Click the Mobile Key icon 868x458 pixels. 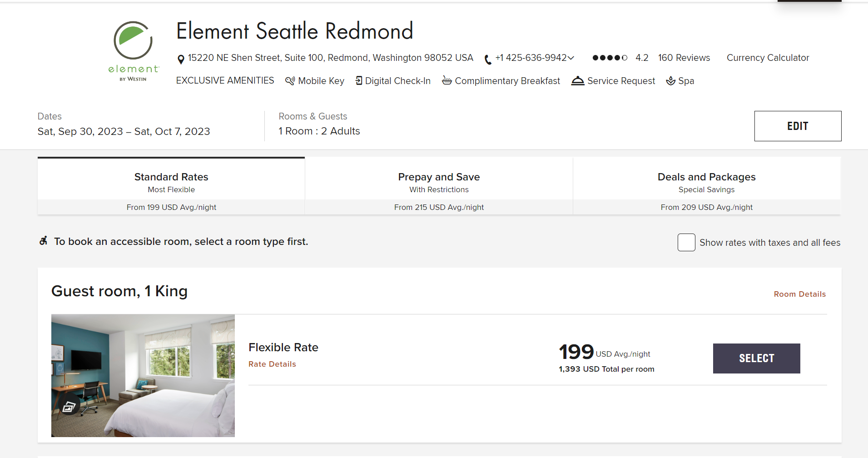click(290, 81)
